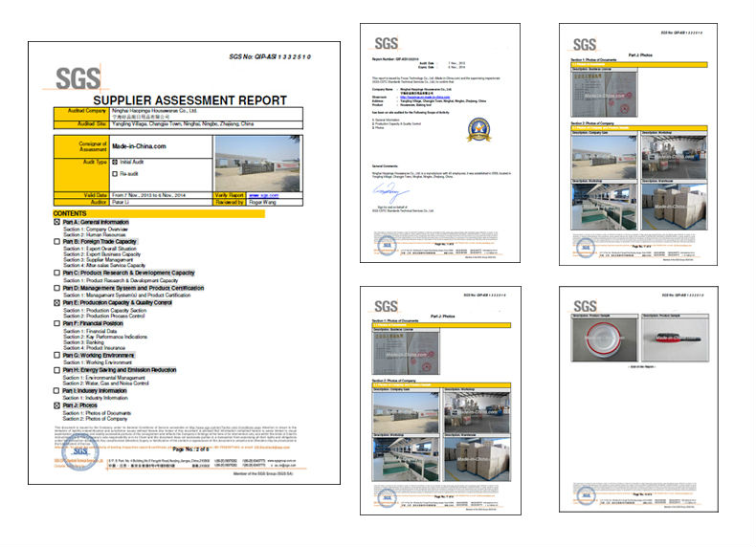Toggle the Part J: Photos checkbox
756x547 pixels.
coord(56,405)
